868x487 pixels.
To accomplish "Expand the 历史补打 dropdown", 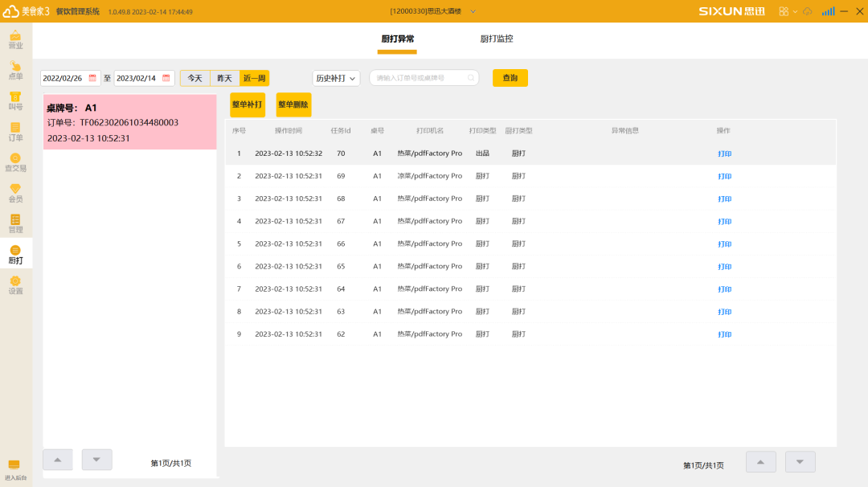I will tap(336, 78).
